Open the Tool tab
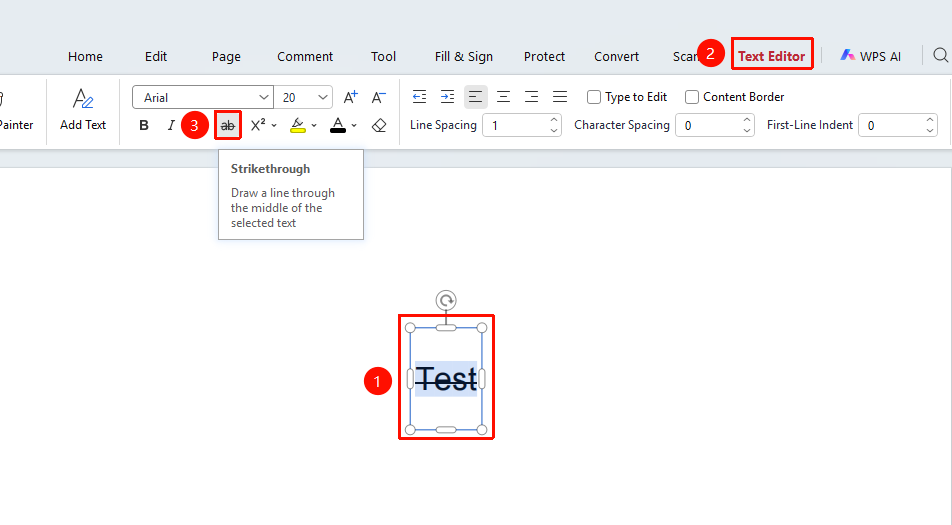This screenshot has width=952, height=525. pyautogui.click(x=383, y=56)
